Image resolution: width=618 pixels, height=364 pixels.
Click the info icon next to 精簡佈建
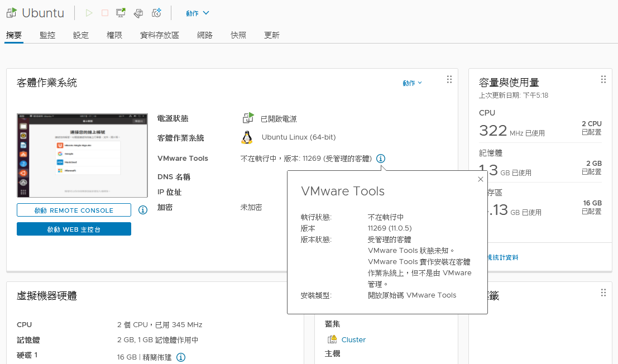181,357
